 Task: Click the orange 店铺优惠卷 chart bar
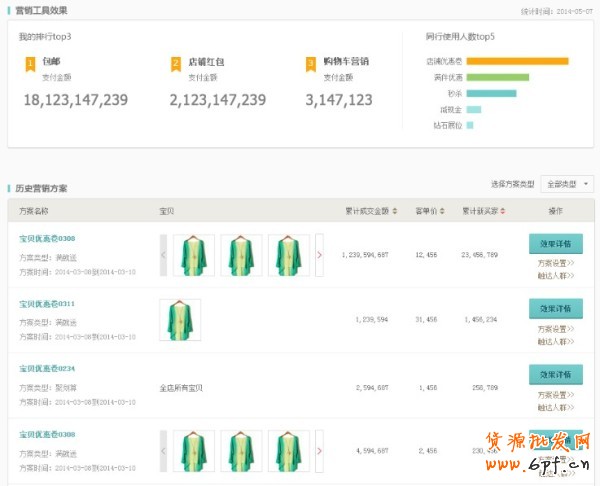pos(517,61)
